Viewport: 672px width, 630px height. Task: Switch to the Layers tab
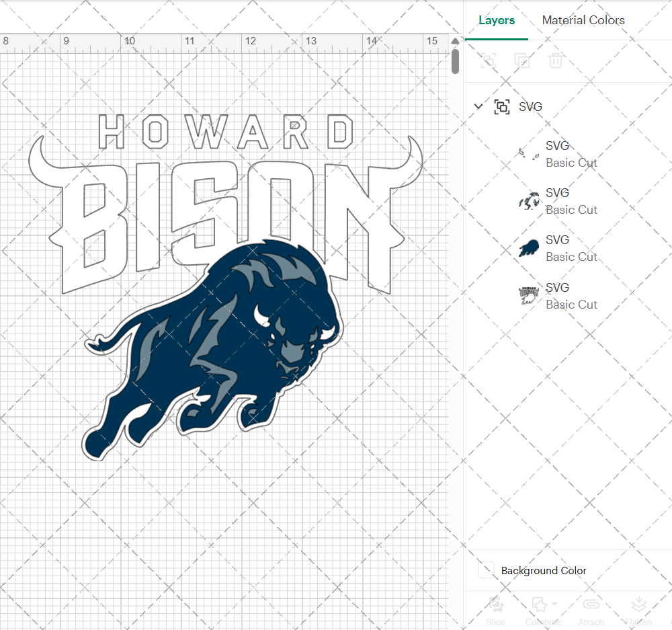(497, 20)
